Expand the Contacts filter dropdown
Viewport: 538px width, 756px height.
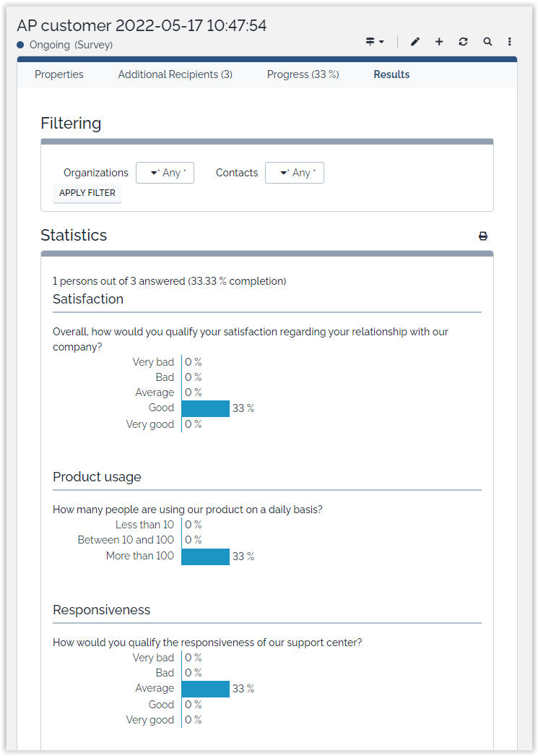pos(294,173)
